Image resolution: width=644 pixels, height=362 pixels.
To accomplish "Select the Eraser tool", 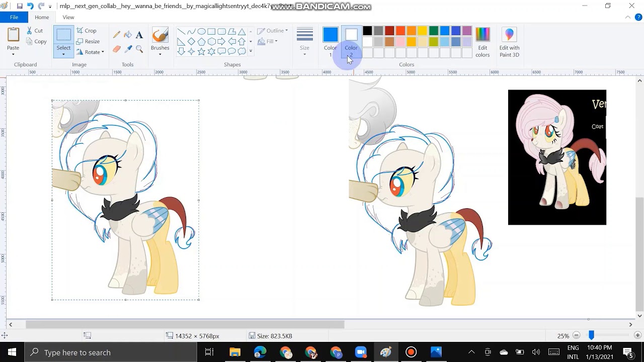I will point(117,49).
